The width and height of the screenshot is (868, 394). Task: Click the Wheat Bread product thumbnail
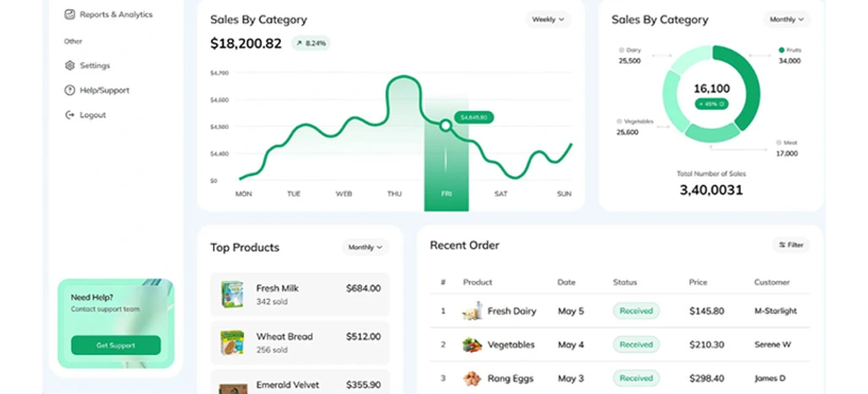(x=232, y=342)
